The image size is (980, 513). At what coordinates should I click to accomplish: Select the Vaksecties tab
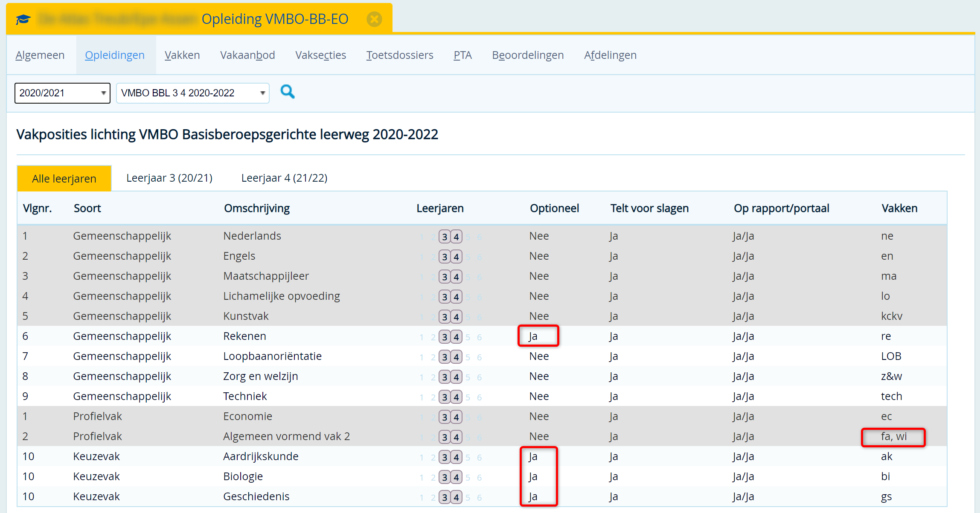point(321,55)
